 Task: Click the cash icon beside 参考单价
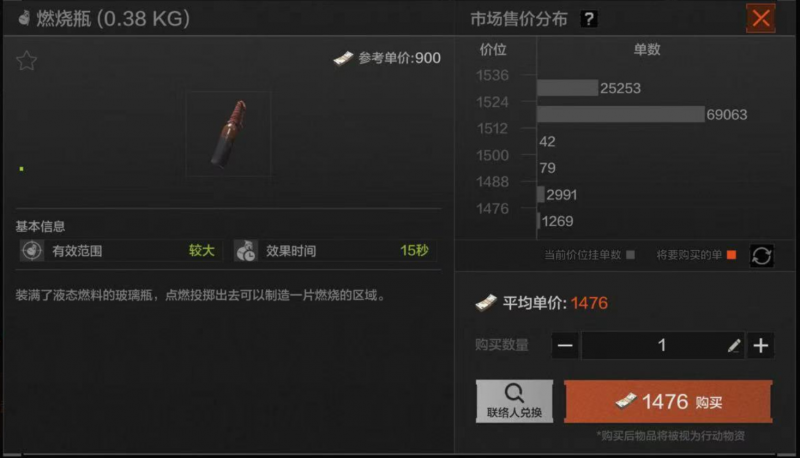(343, 59)
